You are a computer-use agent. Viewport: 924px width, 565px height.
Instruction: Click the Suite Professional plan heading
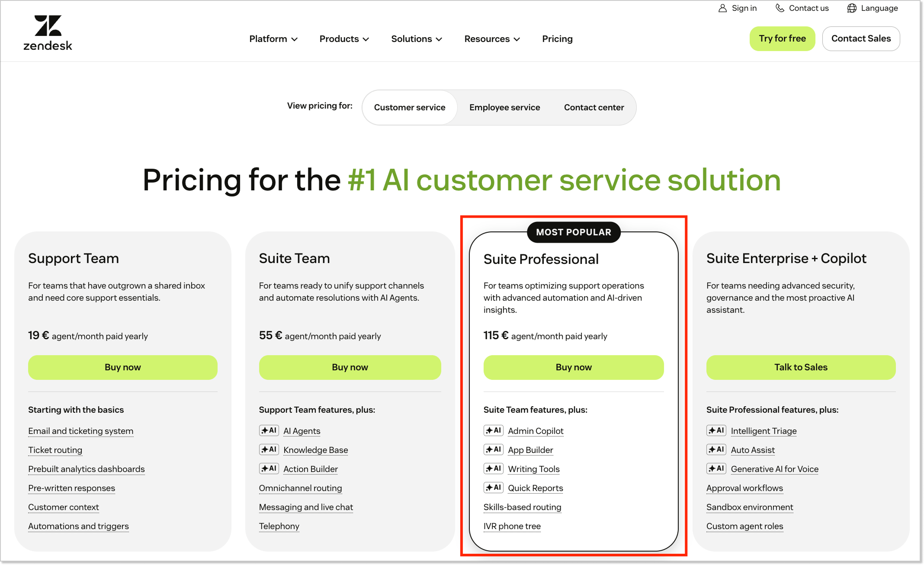[x=541, y=259]
